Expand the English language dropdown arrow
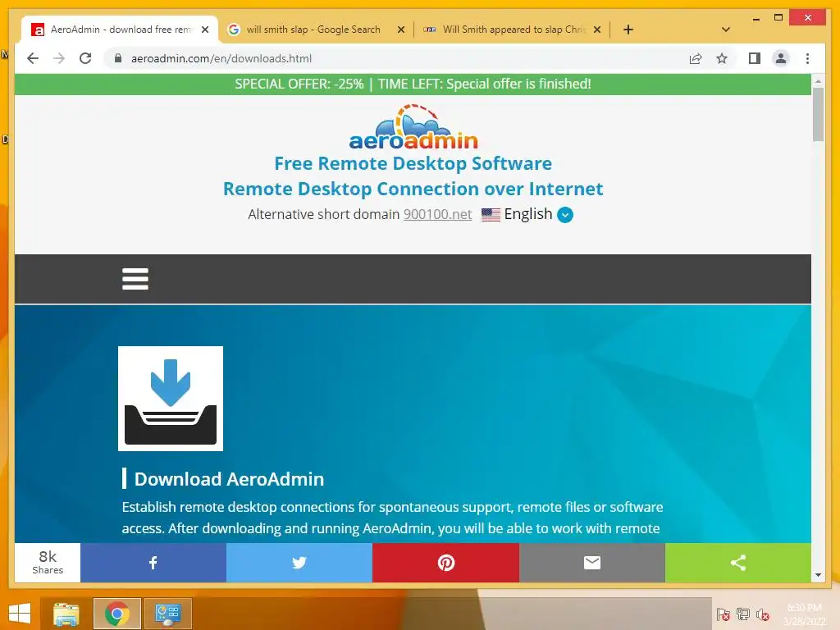This screenshot has height=630, width=840. tap(564, 215)
